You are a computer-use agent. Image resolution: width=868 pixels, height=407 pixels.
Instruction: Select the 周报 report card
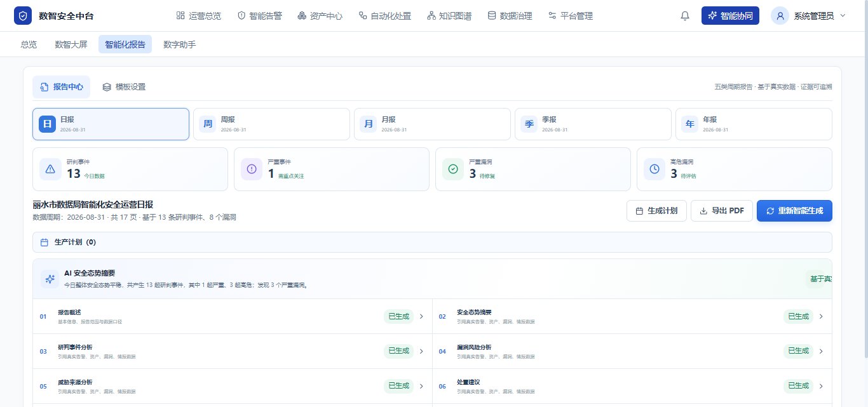point(271,124)
